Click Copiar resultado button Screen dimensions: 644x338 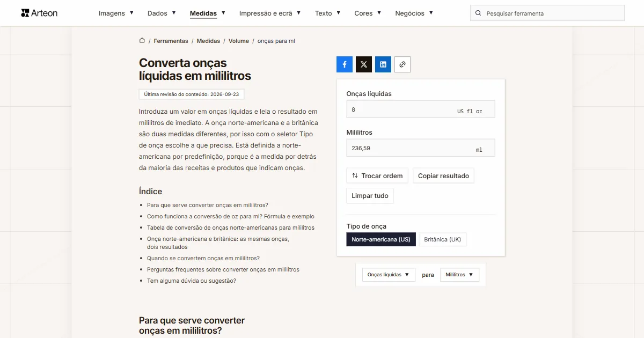point(443,176)
